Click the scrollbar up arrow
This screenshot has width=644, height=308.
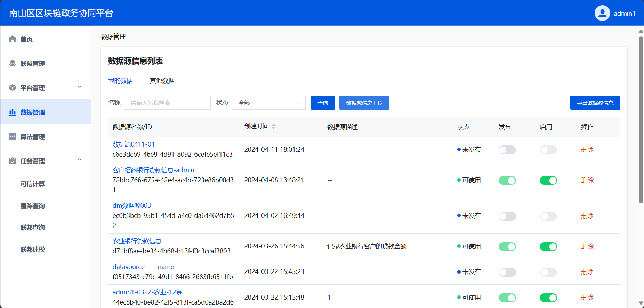pos(641,31)
